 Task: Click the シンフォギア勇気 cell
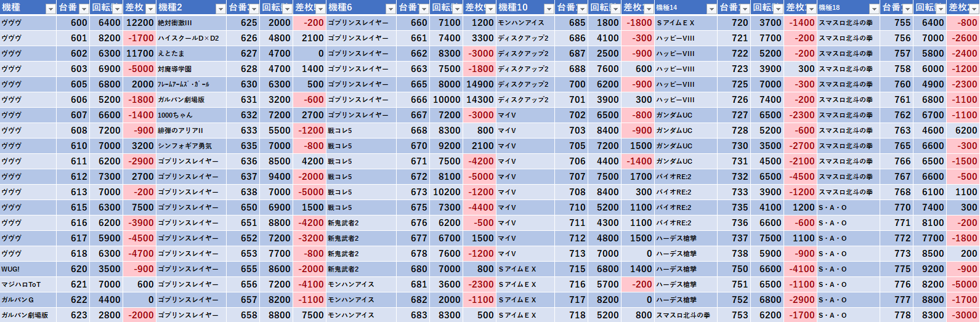[192, 146]
